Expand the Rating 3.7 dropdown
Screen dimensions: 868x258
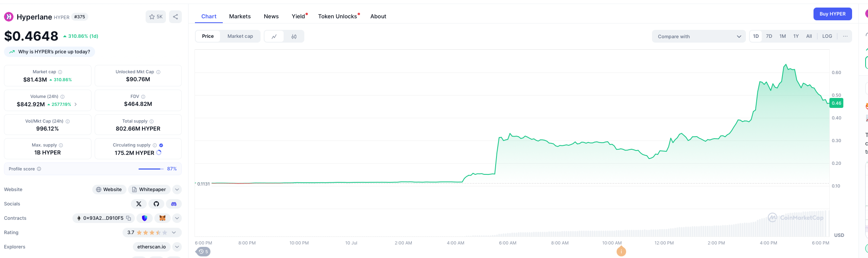(174, 233)
